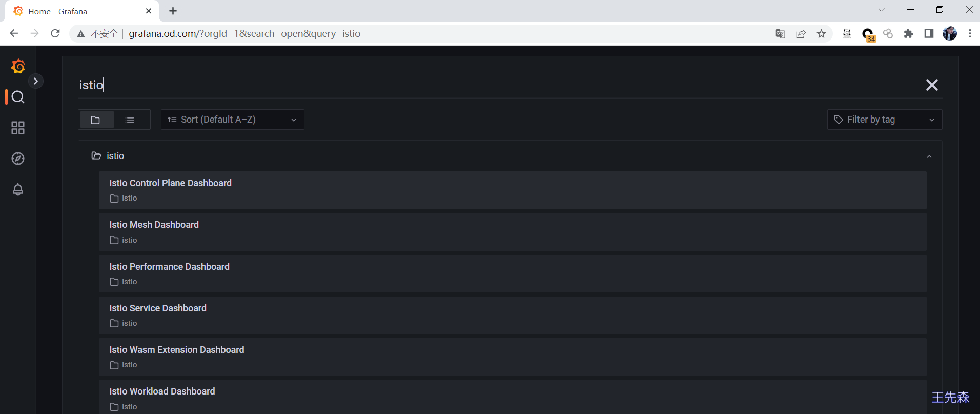Open Istio Control Plane Dashboard
Screen dimensions: 980x414
[x=513, y=190]
